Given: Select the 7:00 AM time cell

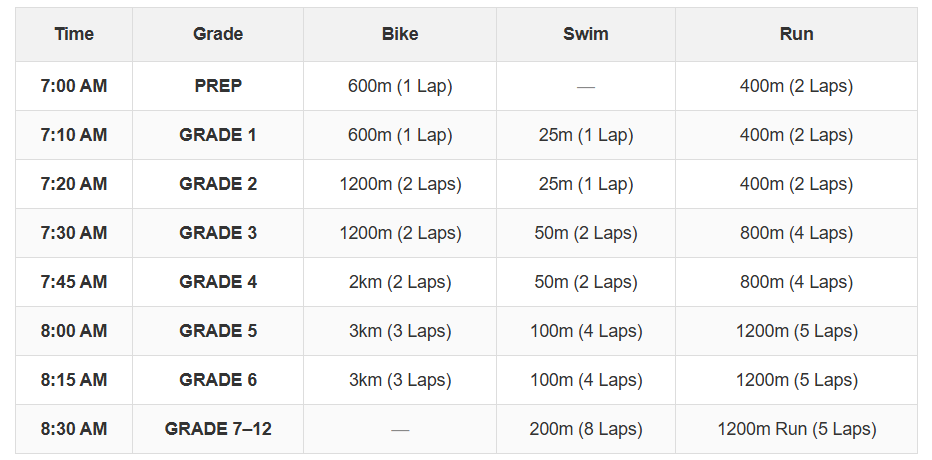Looking at the screenshot, I should 74,86.
